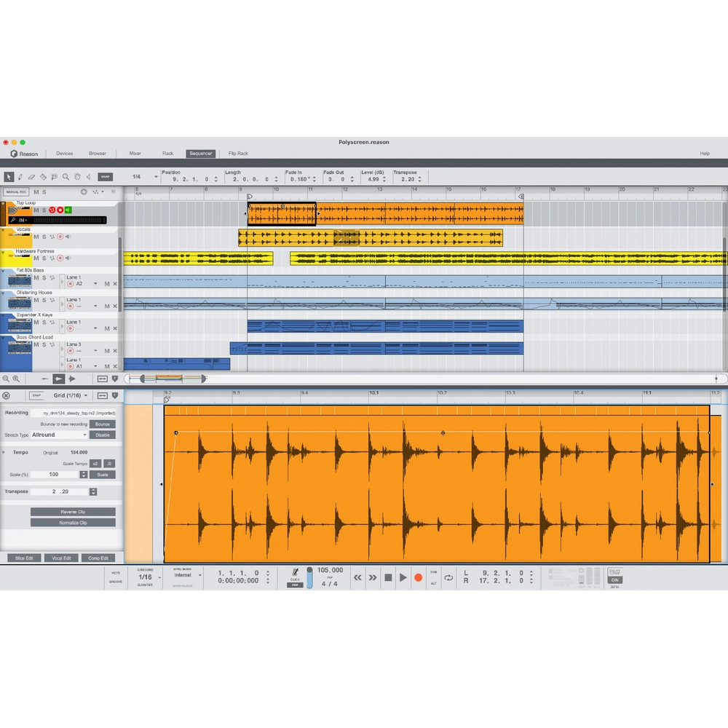Open Fat 80s Bass lane A2 dropdown
The height and width of the screenshot is (728, 728).
[x=95, y=284]
